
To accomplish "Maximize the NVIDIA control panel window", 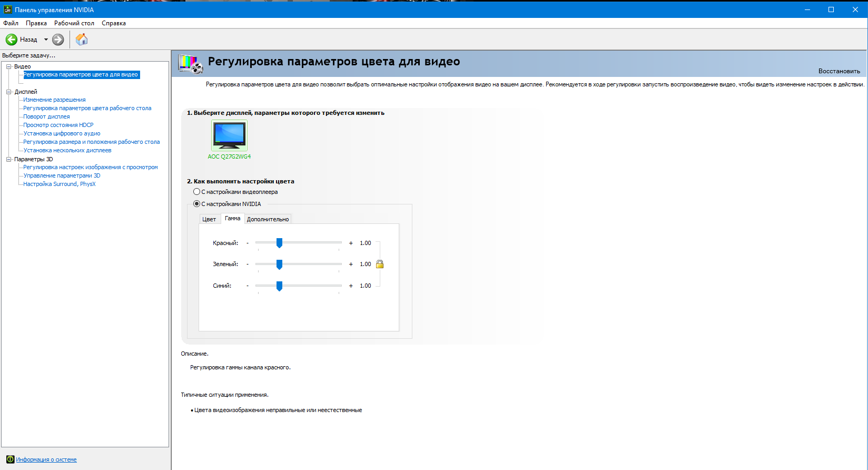I will 831,9.
